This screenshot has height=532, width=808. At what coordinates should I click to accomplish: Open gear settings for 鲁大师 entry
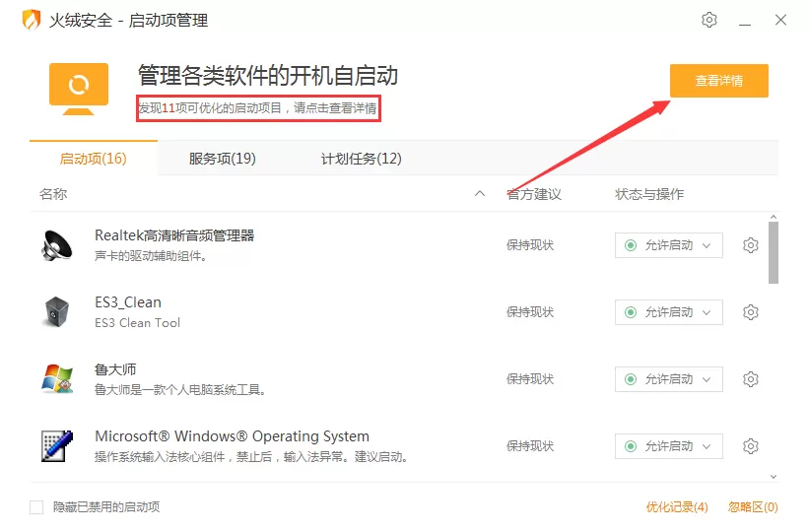coord(750,379)
